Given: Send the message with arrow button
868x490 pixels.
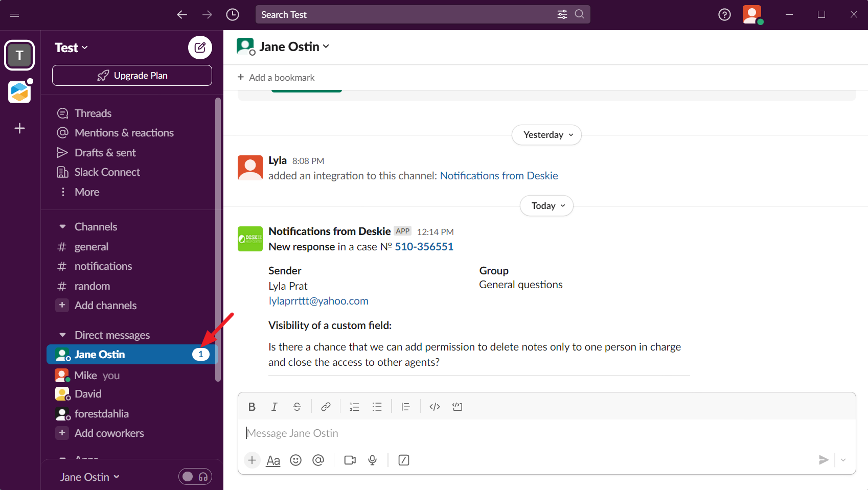Looking at the screenshot, I should pos(824,460).
